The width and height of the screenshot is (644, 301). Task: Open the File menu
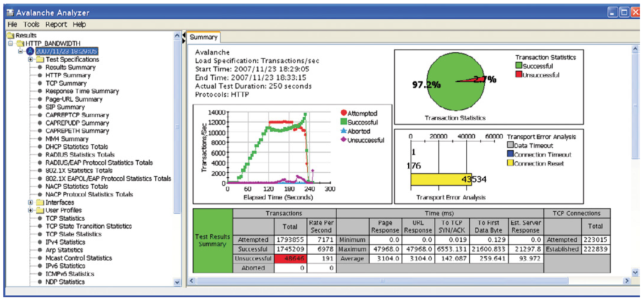(13, 25)
